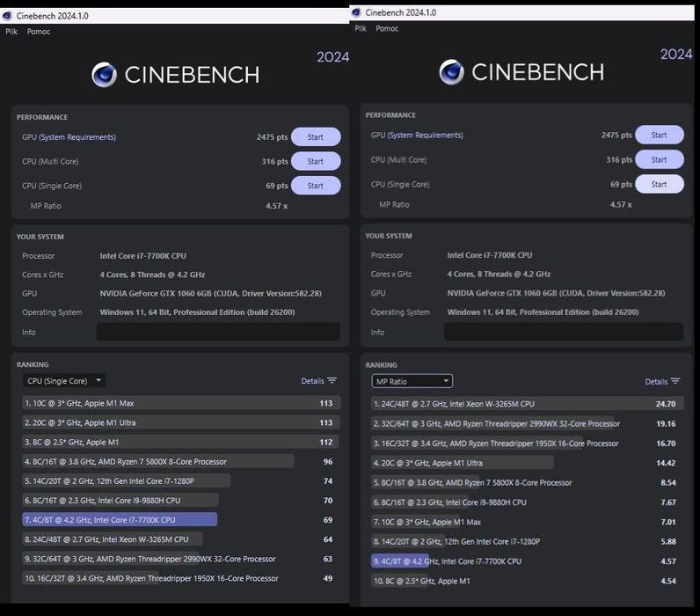The width and height of the screenshot is (700, 616).
Task: Start the GPU benchmark in left window
Action: [x=316, y=137]
